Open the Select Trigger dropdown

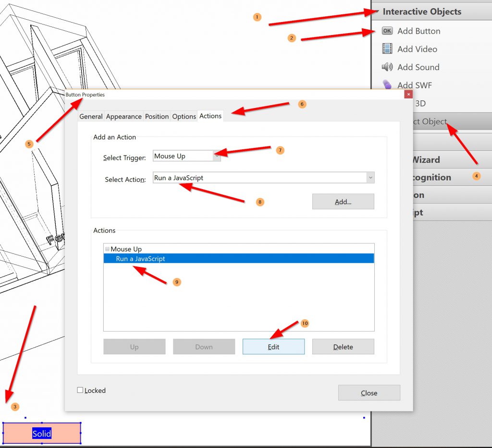tap(216, 156)
